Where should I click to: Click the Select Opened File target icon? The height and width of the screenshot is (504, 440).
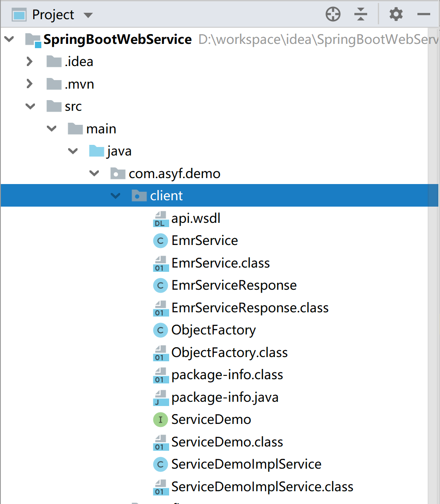(333, 14)
